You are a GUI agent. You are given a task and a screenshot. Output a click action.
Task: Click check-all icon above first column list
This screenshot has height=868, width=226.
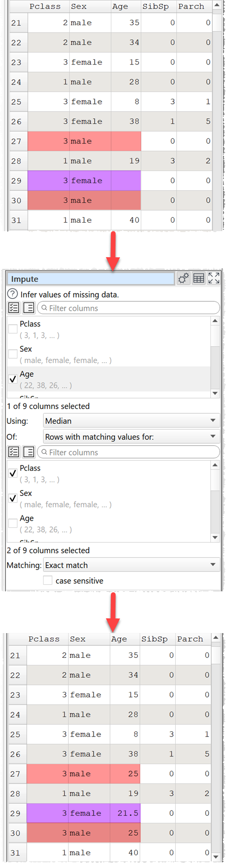coord(13,308)
